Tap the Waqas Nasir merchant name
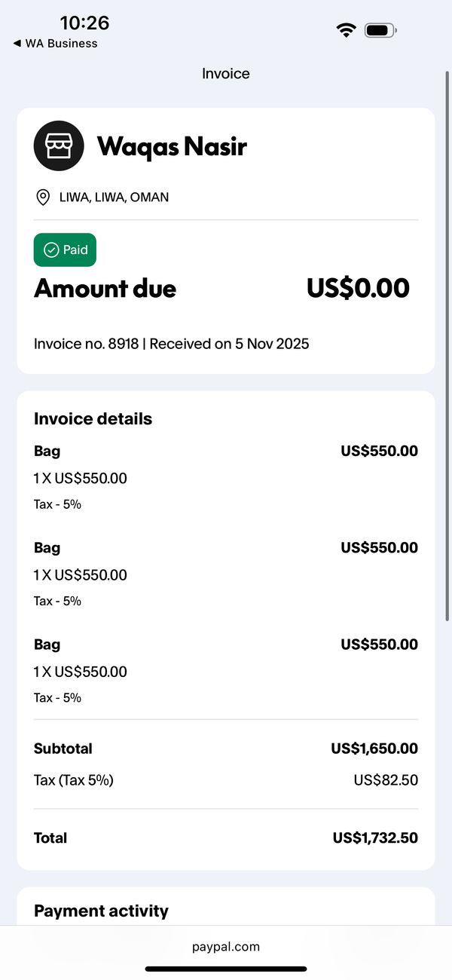 172,146
